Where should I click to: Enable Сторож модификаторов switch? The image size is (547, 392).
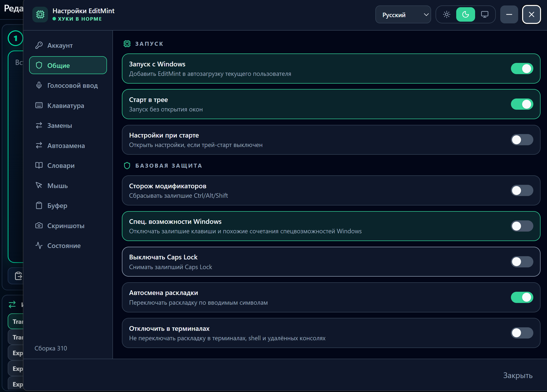522,191
